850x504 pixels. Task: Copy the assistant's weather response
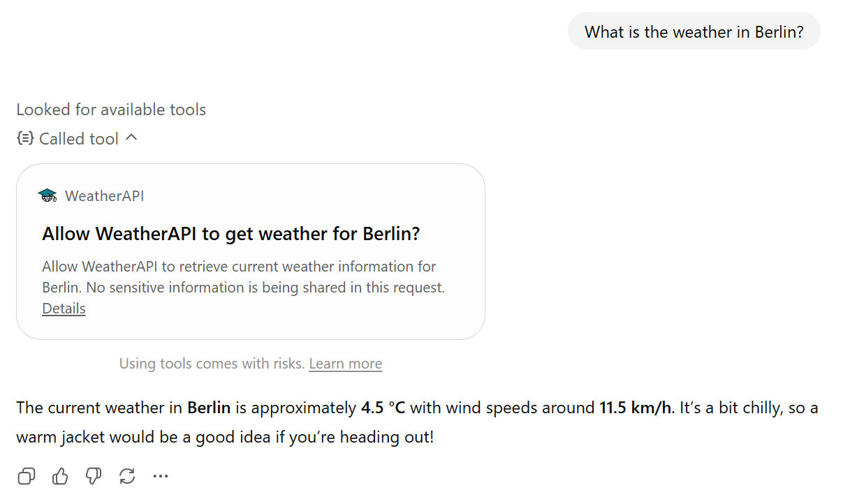coord(27,477)
